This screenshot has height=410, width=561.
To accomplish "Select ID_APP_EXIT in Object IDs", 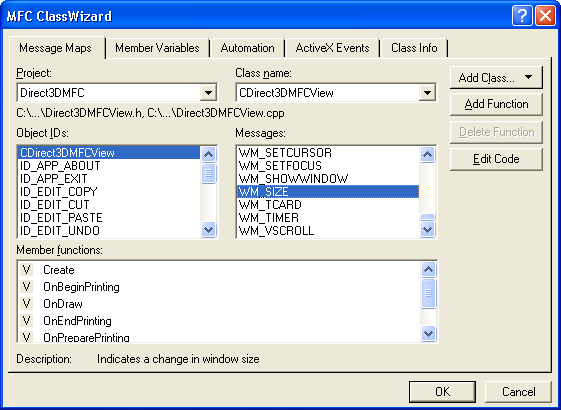I will pyautogui.click(x=109, y=179).
